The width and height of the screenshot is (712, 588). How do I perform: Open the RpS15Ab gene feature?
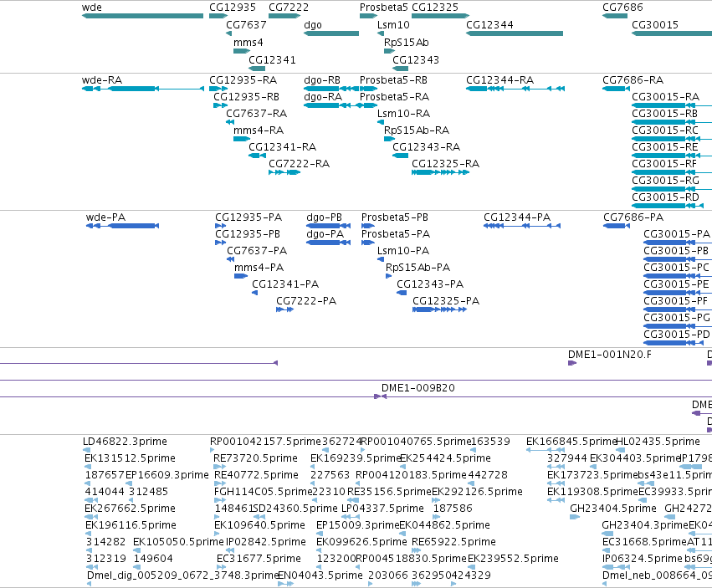point(389,51)
